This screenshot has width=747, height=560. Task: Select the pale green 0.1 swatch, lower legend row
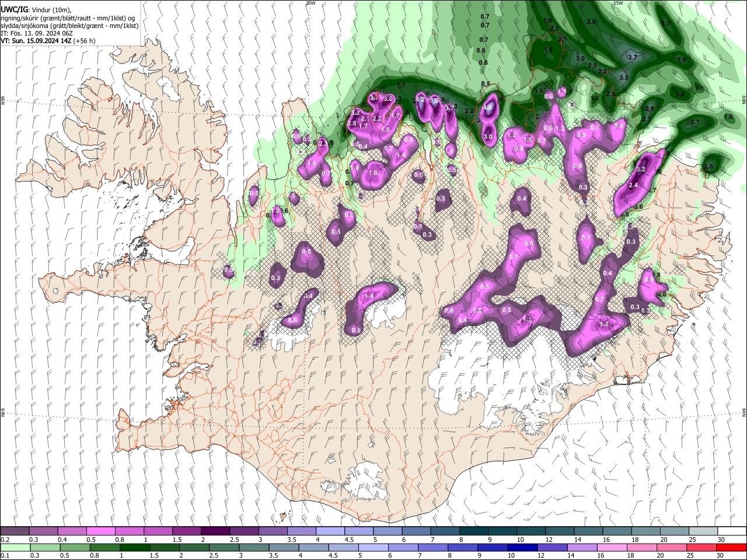coord(15,548)
